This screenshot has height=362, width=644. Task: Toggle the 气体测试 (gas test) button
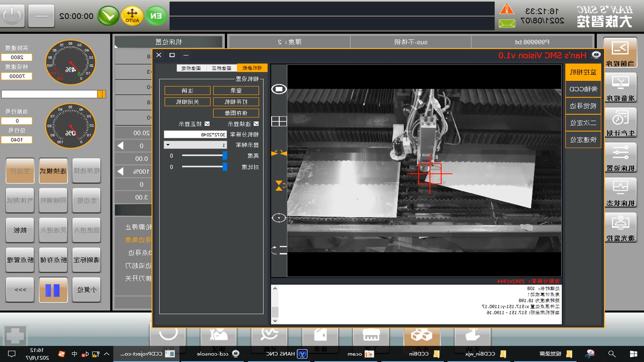[20, 200]
